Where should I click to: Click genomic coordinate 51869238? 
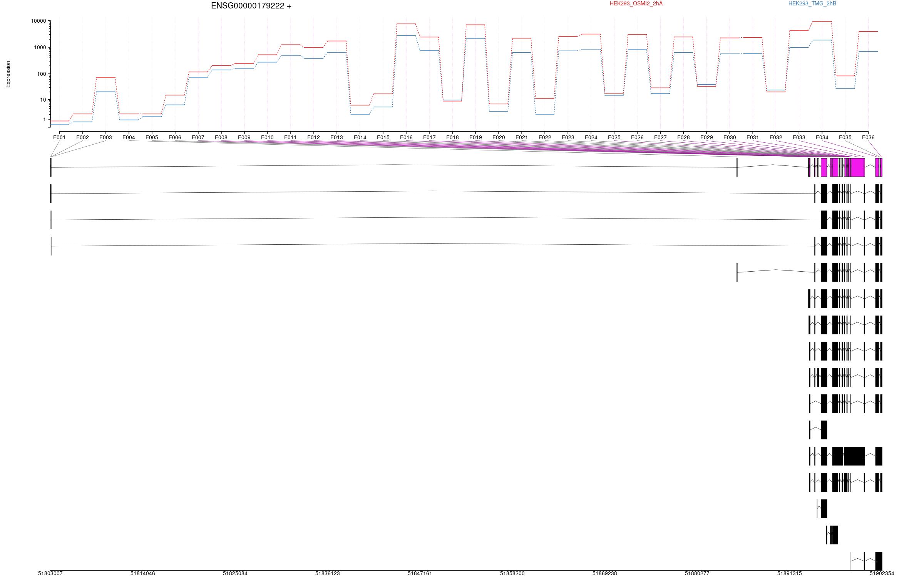605,573
